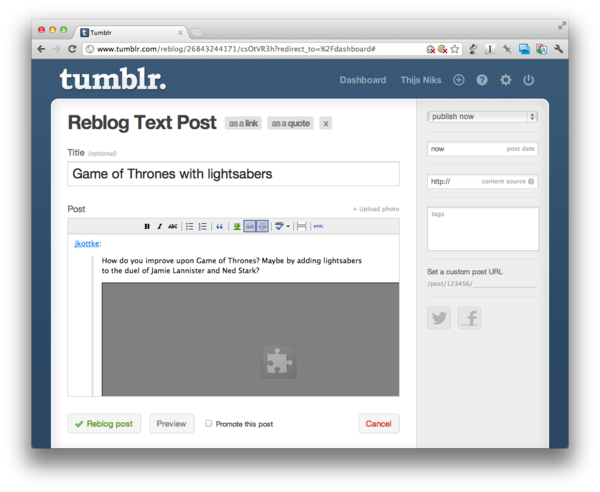Close the Tumblr tab
600x492 pixels.
click(x=180, y=33)
